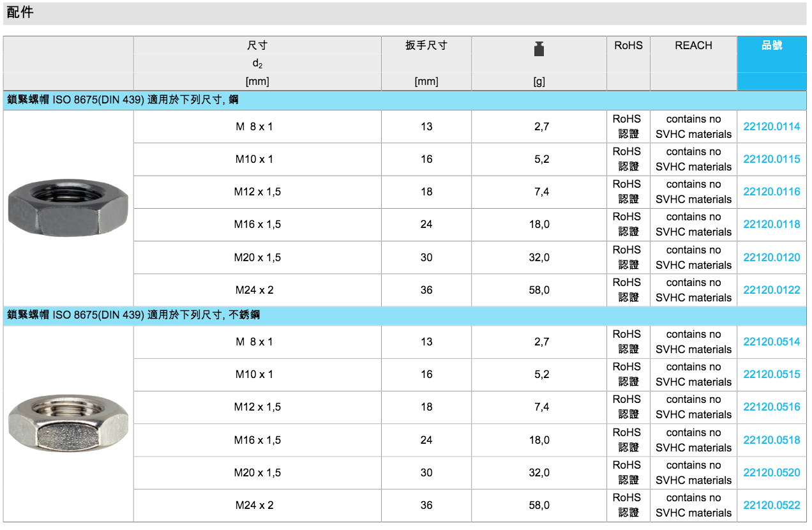The height and width of the screenshot is (530, 812).
Task: Click the 配件 section heading
Action: click(20, 13)
